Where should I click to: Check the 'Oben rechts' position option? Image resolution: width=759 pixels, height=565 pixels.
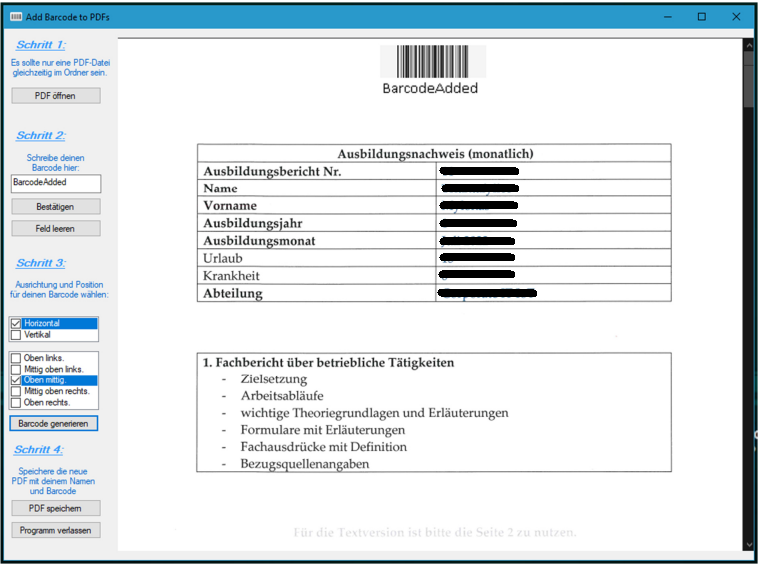[16, 403]
